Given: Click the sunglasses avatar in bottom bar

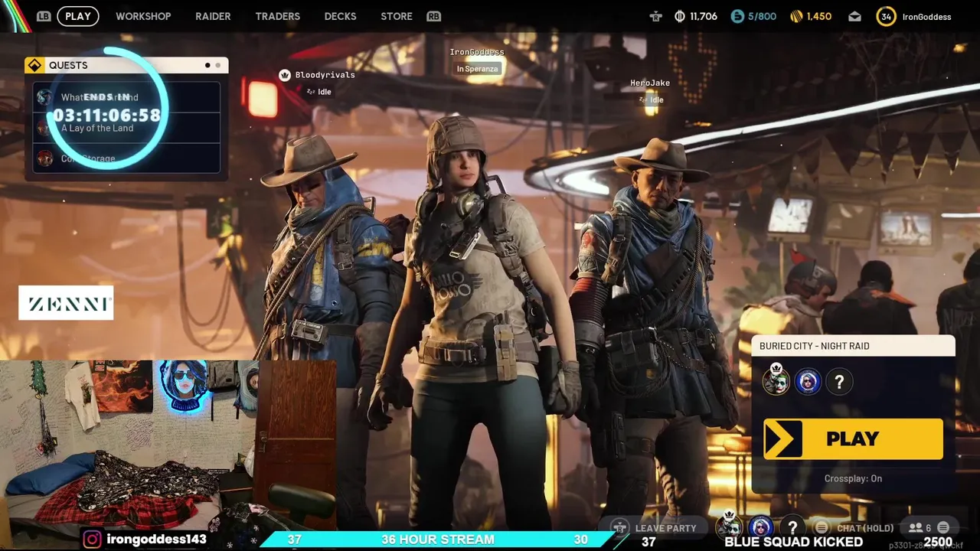Looking at the screenshot, I should click(760, 527).
